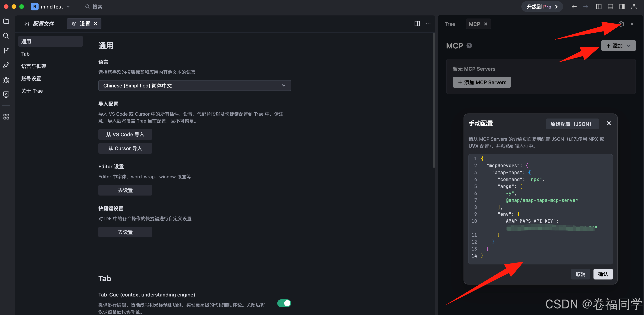The image size is (644, 315).
Task: Select the MCP tab label
Action: tap(474, 24)
